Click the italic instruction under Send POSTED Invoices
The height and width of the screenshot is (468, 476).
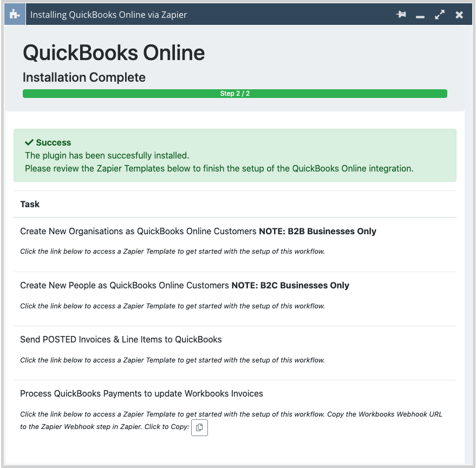[172, 360]
